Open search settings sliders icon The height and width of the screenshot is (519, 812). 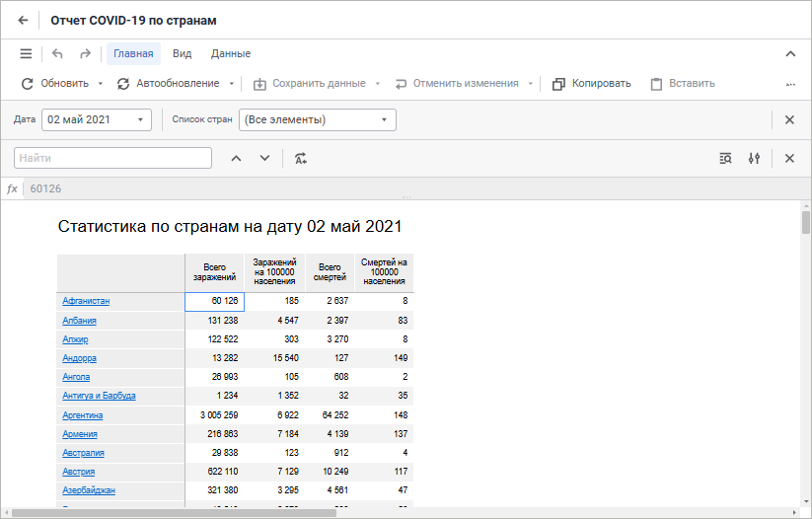755,158
